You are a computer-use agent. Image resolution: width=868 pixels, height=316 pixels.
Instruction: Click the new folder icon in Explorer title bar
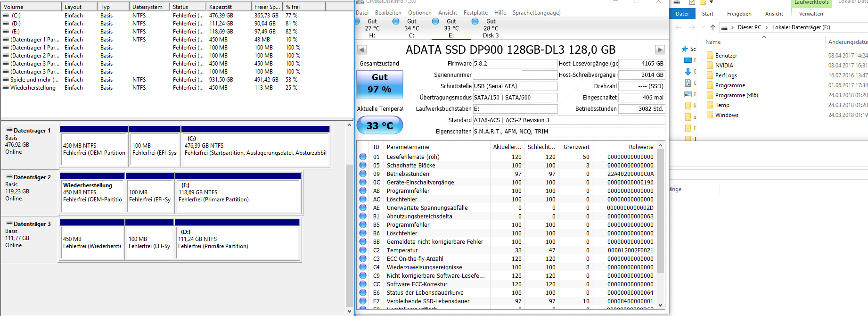coord(702,2)
